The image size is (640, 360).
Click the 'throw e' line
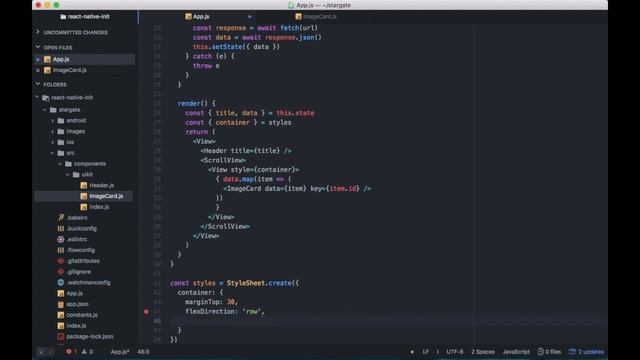pos(206,66)
